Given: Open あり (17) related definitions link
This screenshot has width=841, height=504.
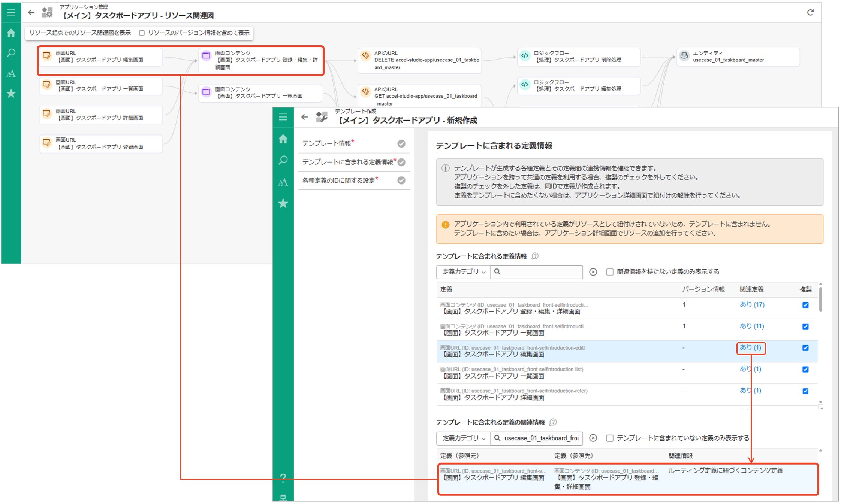Looking at the screenshot, I should pos(752,304).
